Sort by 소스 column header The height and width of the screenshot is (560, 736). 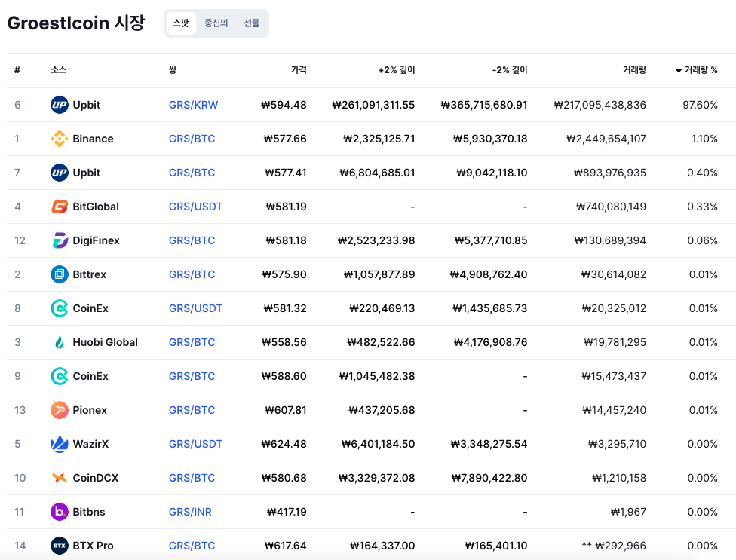tap(58, 70)
